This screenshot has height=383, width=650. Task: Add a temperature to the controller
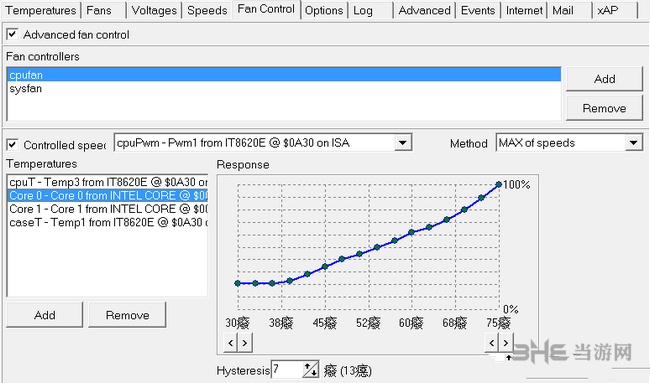[45, 315]
